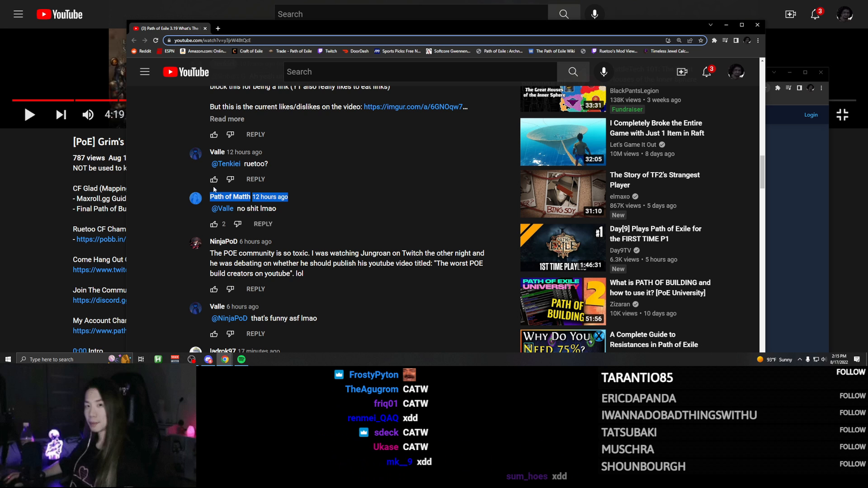Open inner YouTube hamburger menu
The image size is (868, 488).
pyautogui.click(x=145, y=72)
